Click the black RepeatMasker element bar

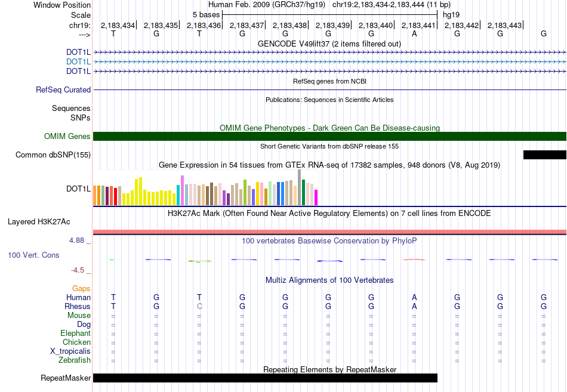tap(265, 378)
